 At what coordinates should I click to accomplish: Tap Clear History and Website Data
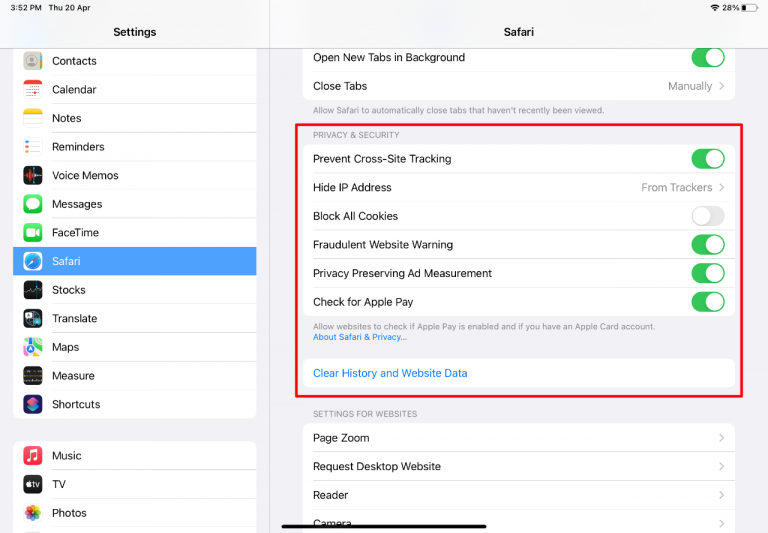tap(390, 373)
